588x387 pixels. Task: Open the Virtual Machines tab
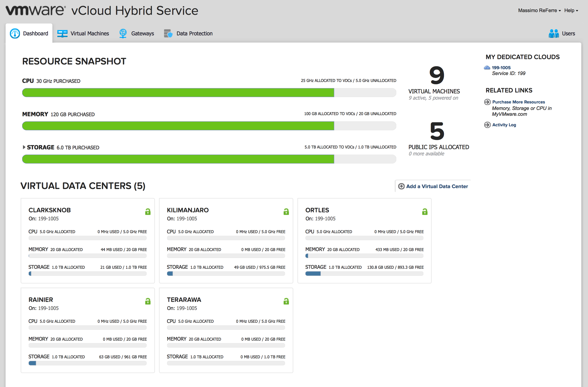[x=83, y=33]
